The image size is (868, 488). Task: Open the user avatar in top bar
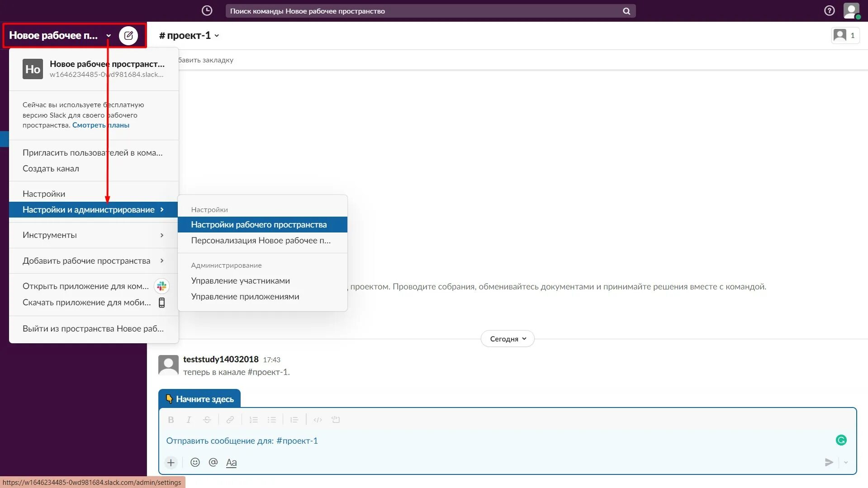point(851,11)
